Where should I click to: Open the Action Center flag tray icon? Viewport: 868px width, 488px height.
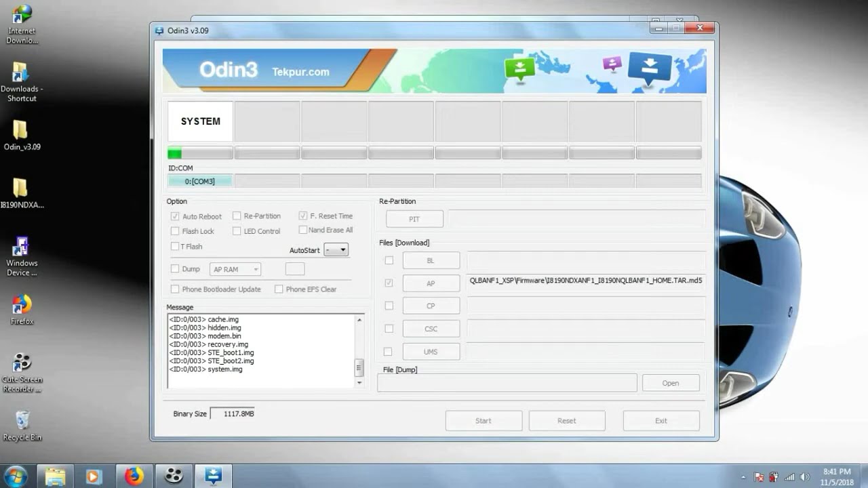point(759,477)
